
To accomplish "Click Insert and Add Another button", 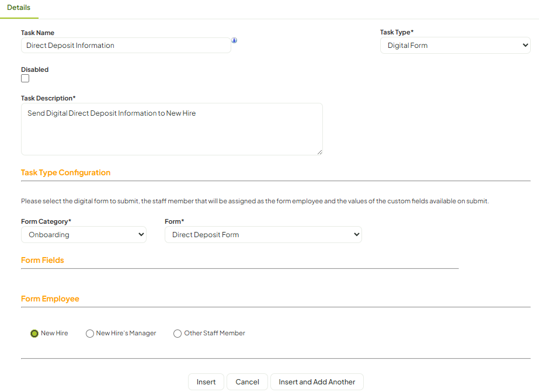I will [317, 381].
